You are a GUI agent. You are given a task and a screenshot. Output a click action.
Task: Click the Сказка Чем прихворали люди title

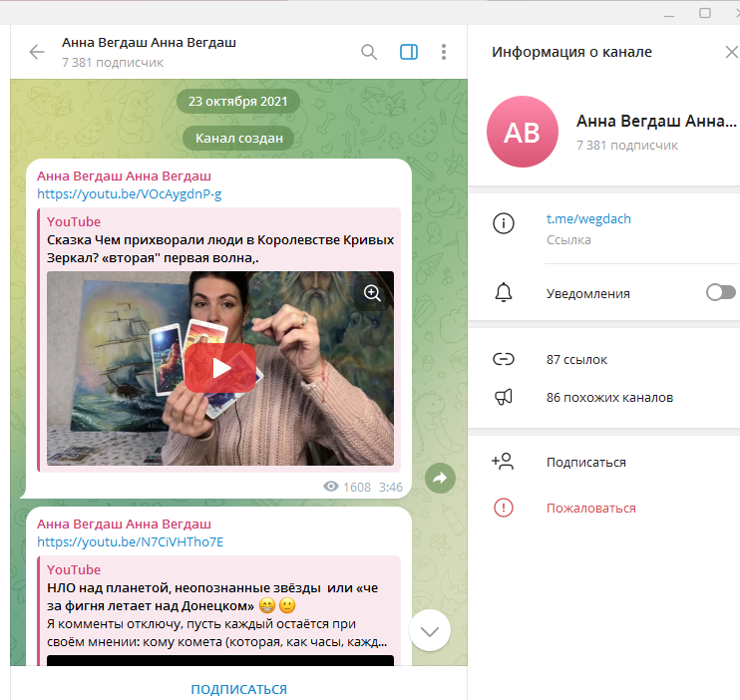click(x=220, y=248)
